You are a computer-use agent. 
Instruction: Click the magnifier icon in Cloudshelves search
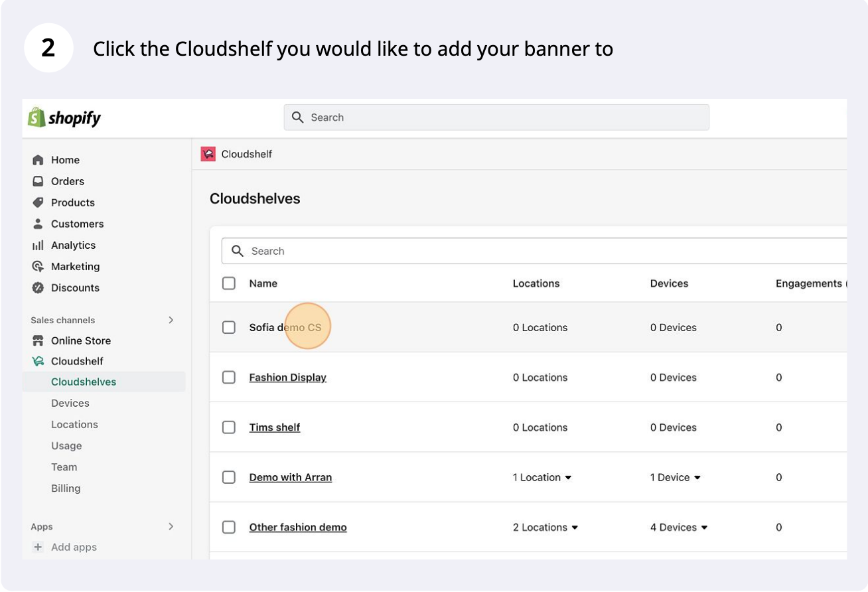click(x=237, y=251)
